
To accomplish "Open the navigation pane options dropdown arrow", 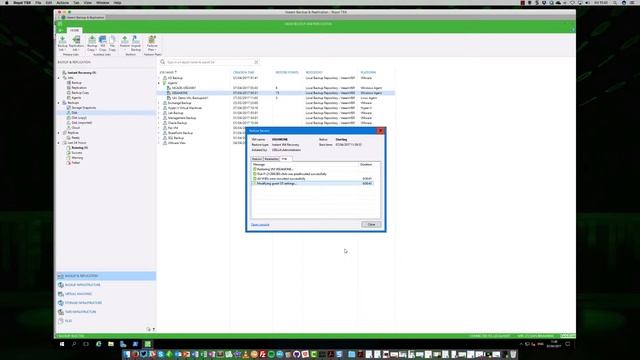I will 153,329.
